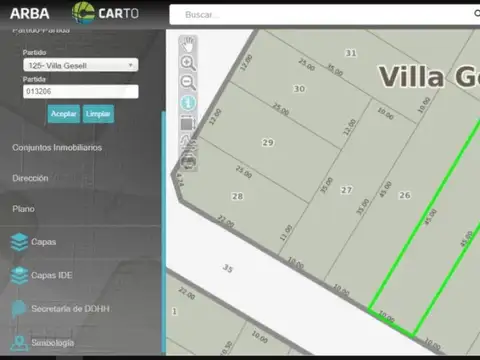Click the Capas IDE stack icon
The image size is (480, 360).
pos(19,275)
